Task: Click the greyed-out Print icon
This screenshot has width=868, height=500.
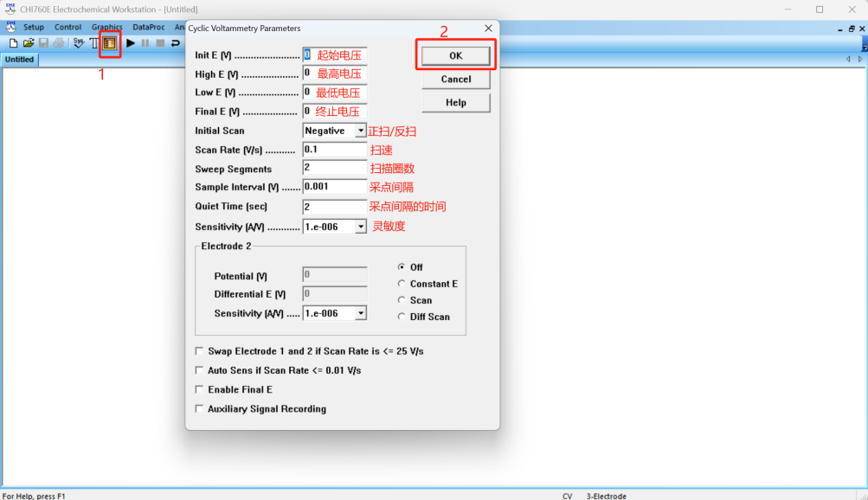Action: pyautogui.click(x=58, y=43)
